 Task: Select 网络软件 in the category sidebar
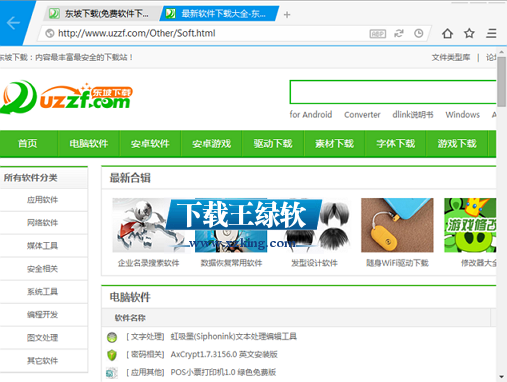coord(42,223)
